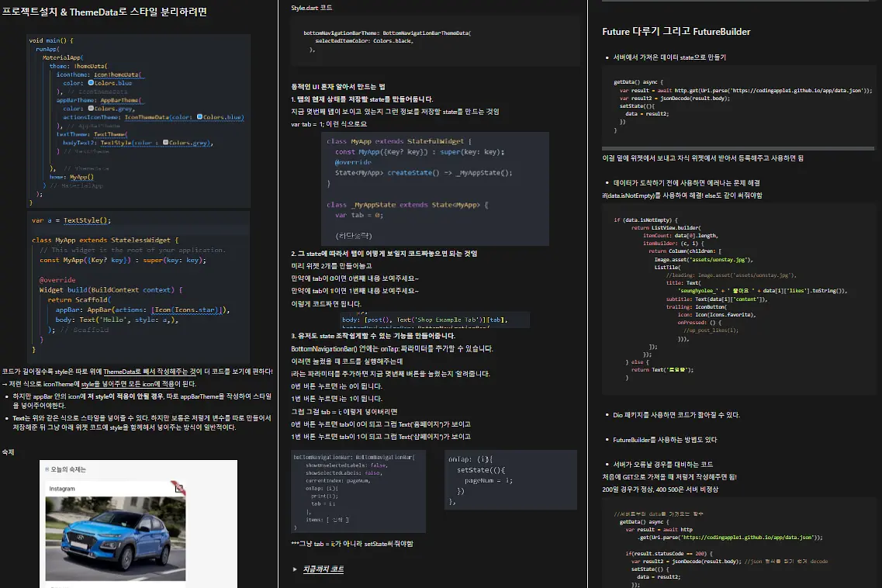Click the horizontal scrollbar under getData code block
Image resolution: width=882 pixels, height=588 pixels.
click(x=738, y=148)
